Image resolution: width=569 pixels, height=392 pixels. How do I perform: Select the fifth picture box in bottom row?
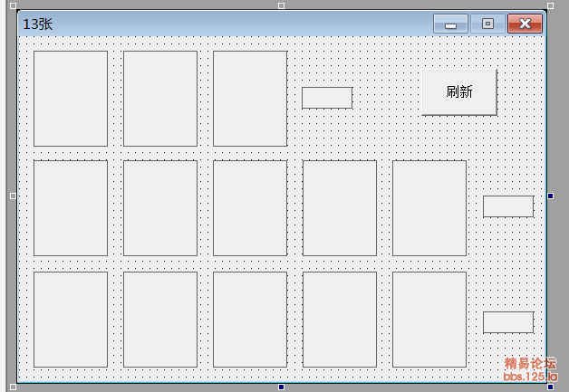429,320
